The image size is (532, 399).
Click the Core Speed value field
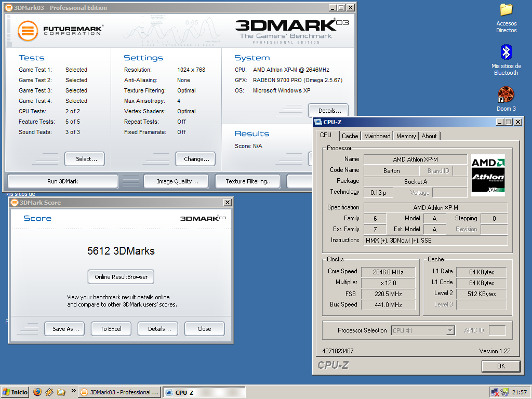point(388,272)
